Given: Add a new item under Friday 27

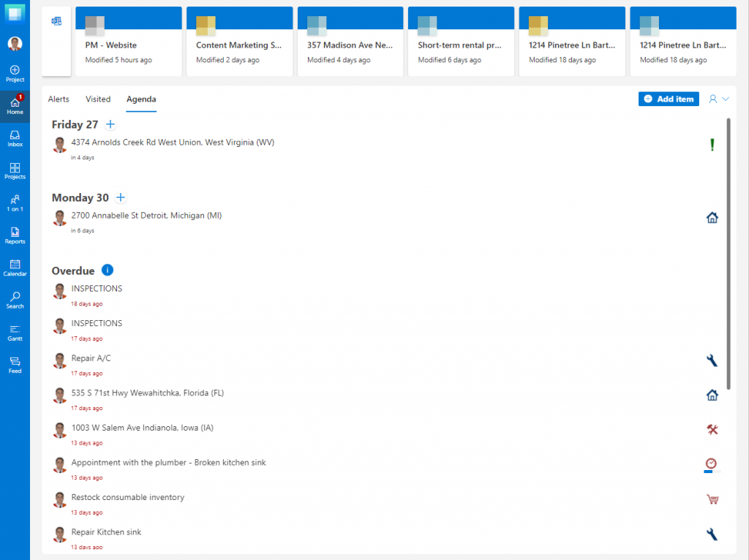Looking at the screenshot, I should (110, 124).
